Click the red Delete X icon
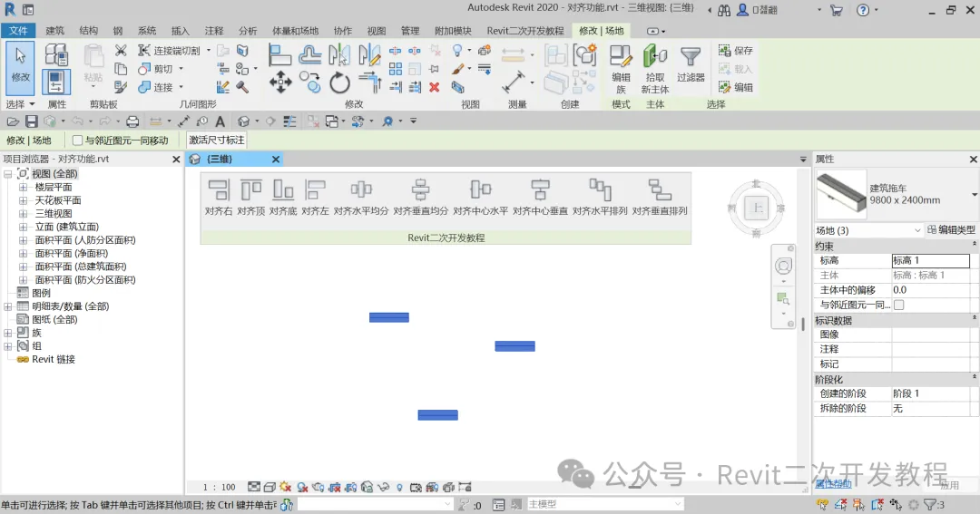Screen dimensions: 980x514 coord(435,87)
